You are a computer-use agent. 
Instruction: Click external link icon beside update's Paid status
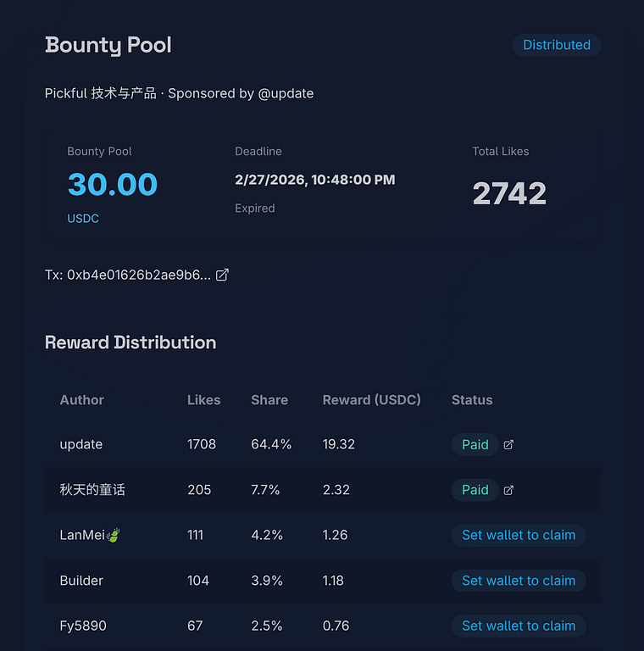[508, 445]
